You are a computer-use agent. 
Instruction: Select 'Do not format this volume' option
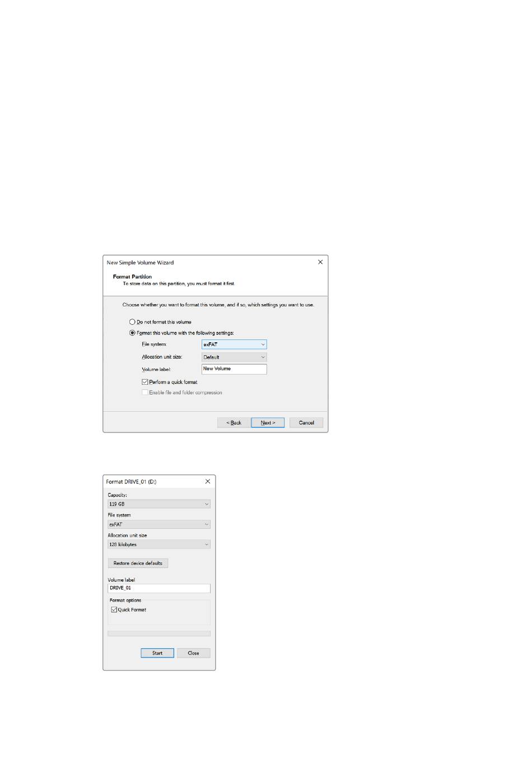click(x=132, y=322)
